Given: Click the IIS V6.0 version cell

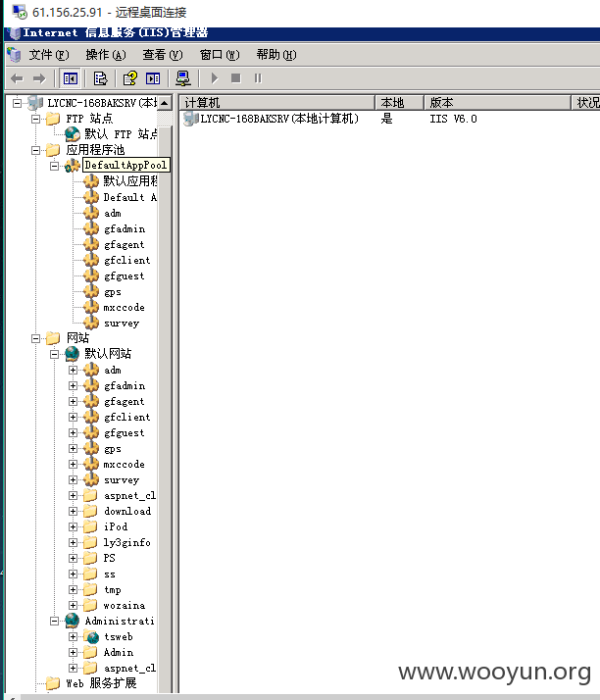Looking at the screenshot, I should click(x=453, y=119).
